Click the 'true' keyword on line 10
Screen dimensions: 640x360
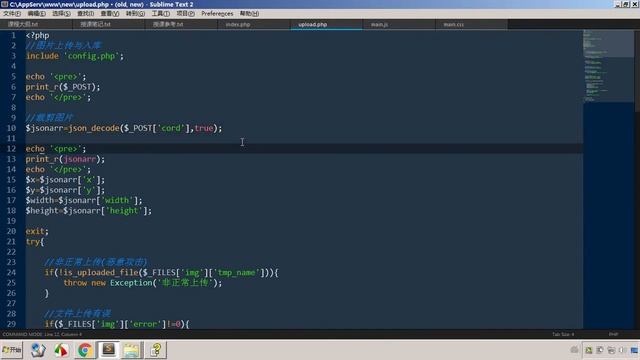tap(204, 128)
